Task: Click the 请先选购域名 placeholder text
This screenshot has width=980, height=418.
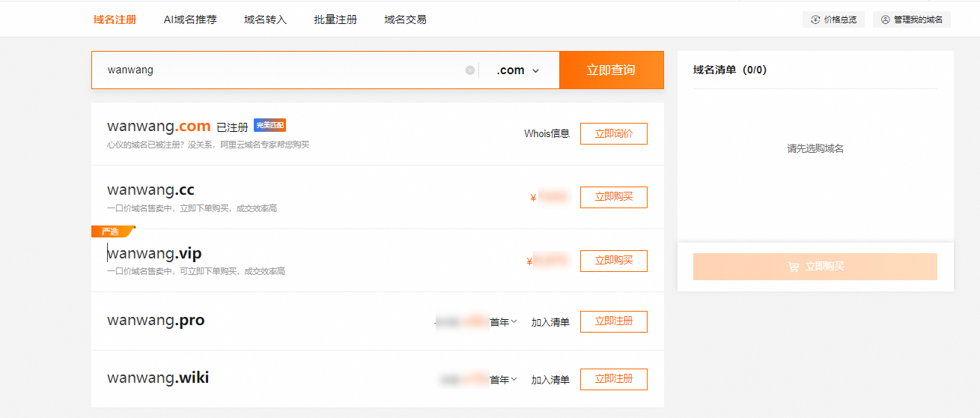Action: (815, 148)
